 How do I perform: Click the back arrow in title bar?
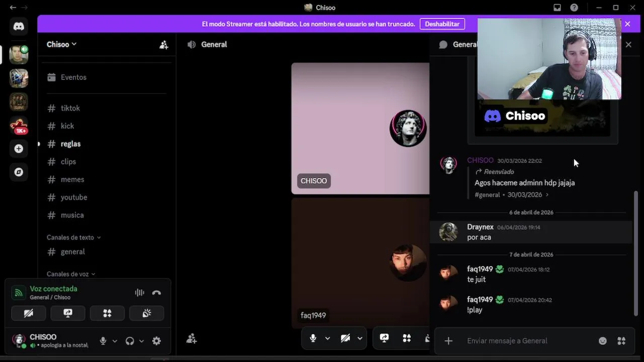pos(13,8)
